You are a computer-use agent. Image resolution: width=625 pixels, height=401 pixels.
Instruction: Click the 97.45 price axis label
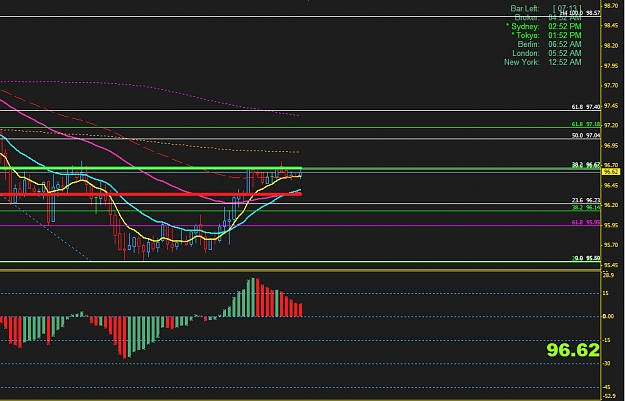(x=611, y=106)
